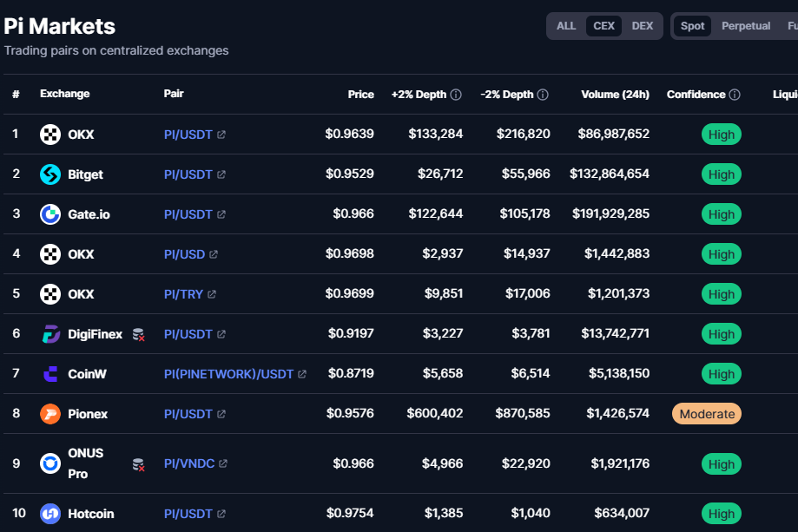Image resolution: width=798 pixels, height=532 pixels.
Task: Click the ONUS Pro exchange logo
Action: pyautogui.click(x=50, y=463)
